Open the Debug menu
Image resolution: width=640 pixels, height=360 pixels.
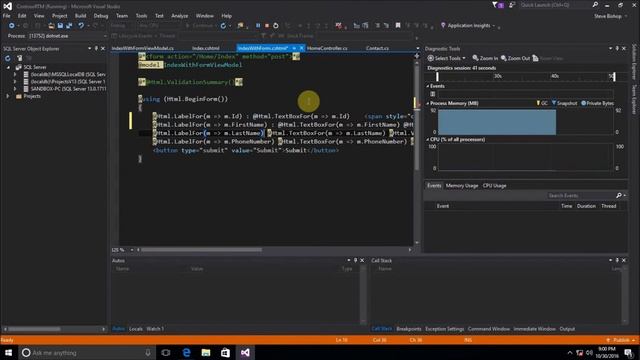[x=101, y=16]
